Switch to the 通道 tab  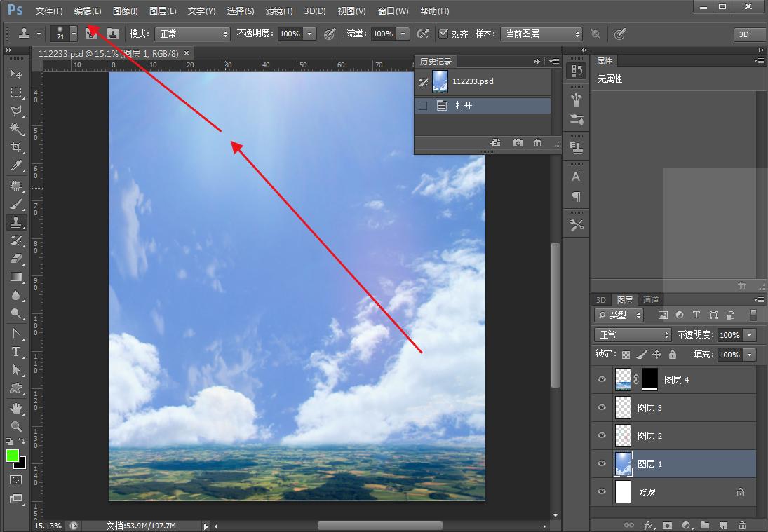click(650, 299)
